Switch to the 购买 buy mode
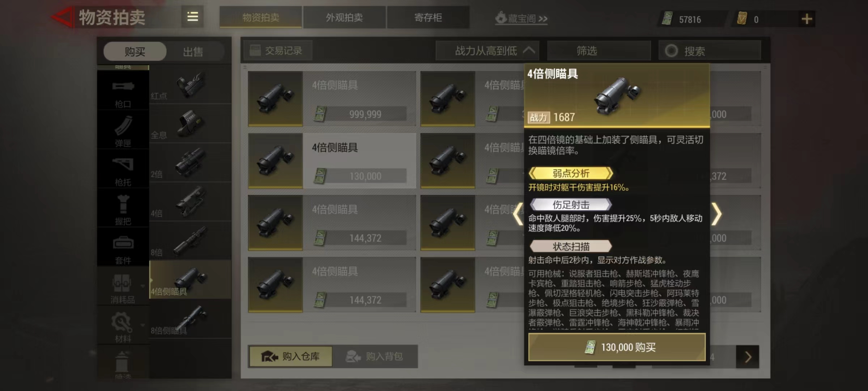 pyautogui.click(x=135, y=51)
